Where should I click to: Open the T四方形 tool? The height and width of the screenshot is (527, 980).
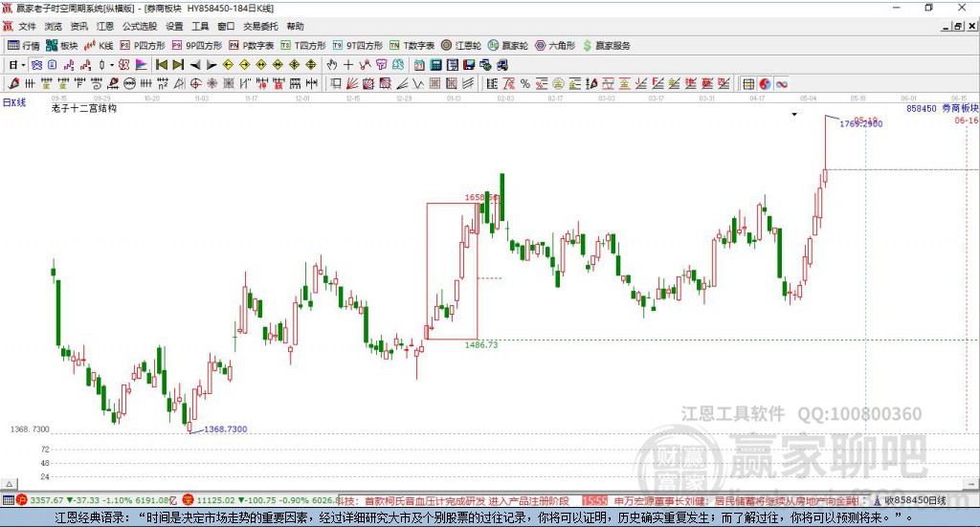click(303, 46)
